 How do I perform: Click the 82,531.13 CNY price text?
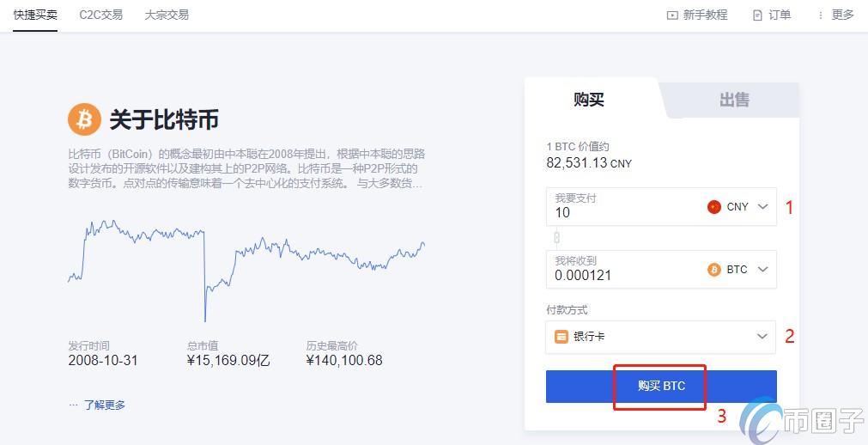589,163
